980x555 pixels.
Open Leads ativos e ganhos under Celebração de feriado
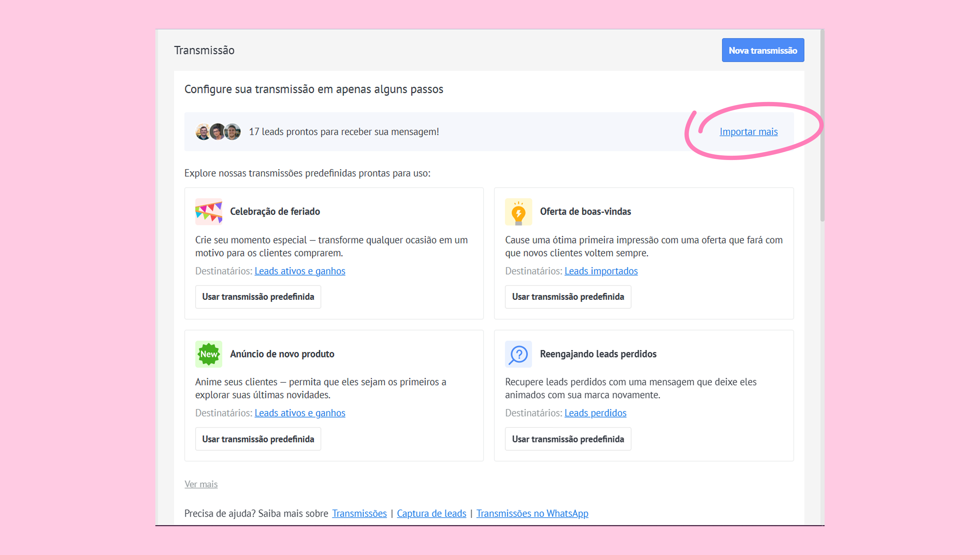coord(300,271)
